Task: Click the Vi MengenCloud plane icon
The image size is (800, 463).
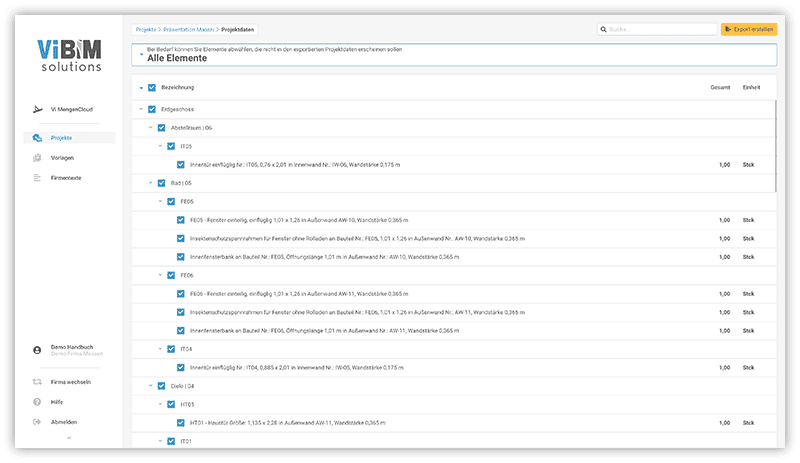Action: [x=37, y=109]
